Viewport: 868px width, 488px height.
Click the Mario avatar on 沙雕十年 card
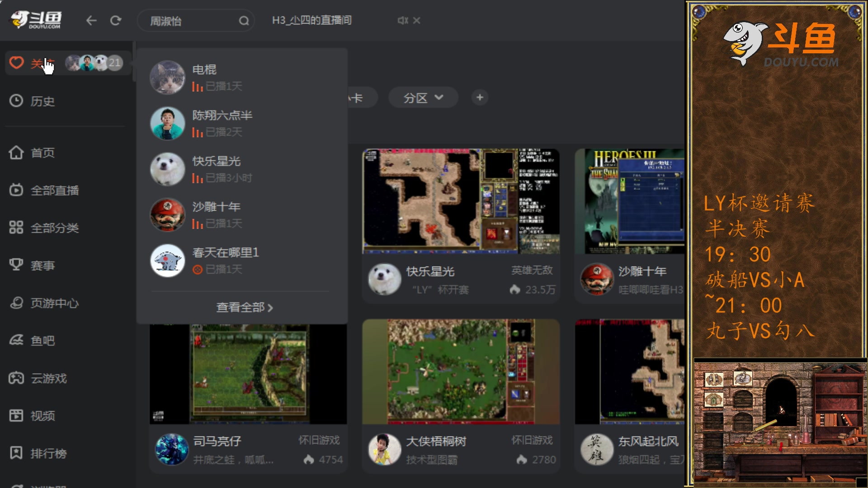click(x=597, y=279)
